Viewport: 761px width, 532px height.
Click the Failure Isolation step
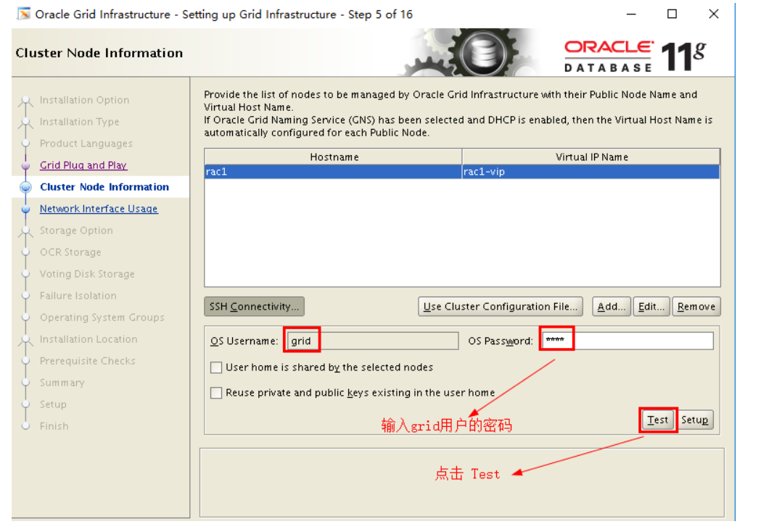pos(78,296)
